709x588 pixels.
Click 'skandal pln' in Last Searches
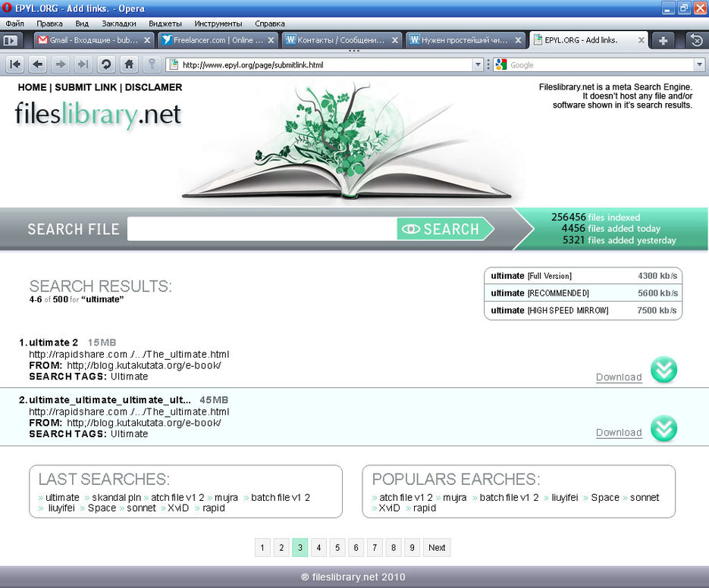click(116, 497)
